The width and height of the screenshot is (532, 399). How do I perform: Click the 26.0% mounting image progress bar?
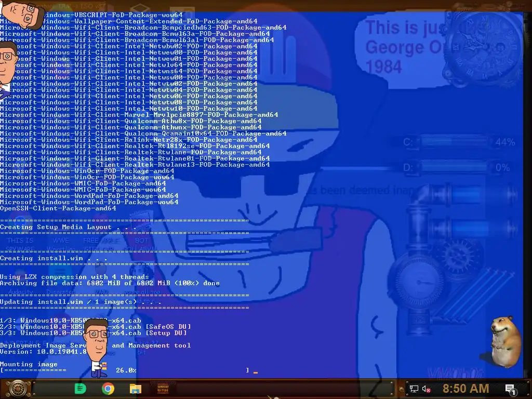125,370
